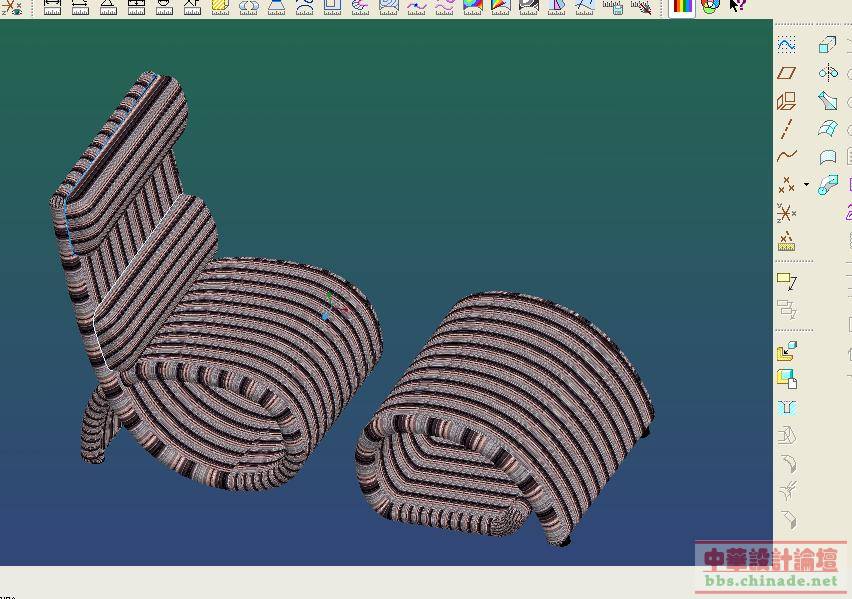Open the Style surface tool
Screen dimensions: 852x599
tap(828, 157)
